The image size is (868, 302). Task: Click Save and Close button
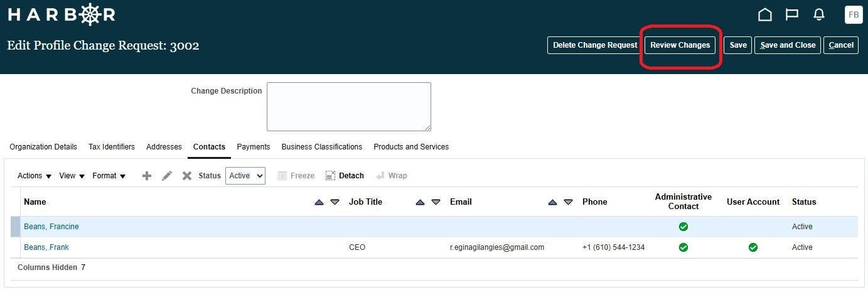click(x=788, y=45)
